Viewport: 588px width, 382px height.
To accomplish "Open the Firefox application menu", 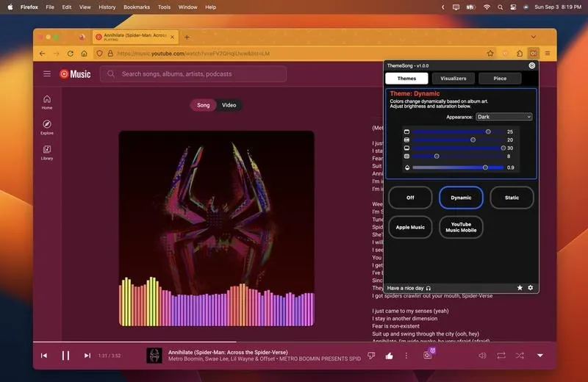I will [x=548, y=54].
